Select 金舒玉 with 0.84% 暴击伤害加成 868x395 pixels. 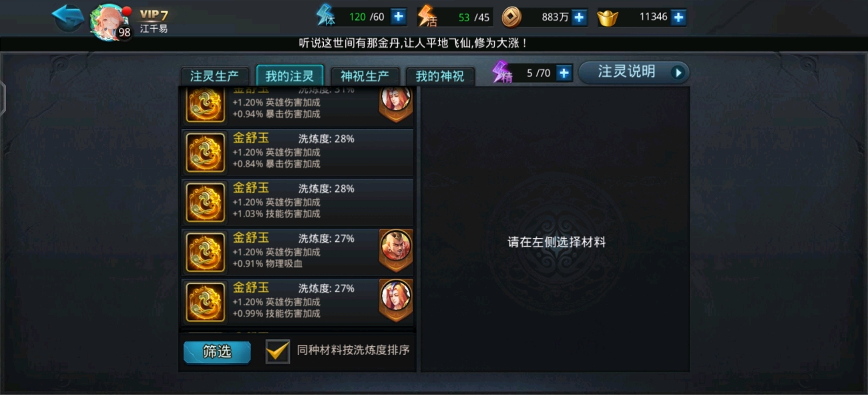pyautogui.click(x=298, y=152)
